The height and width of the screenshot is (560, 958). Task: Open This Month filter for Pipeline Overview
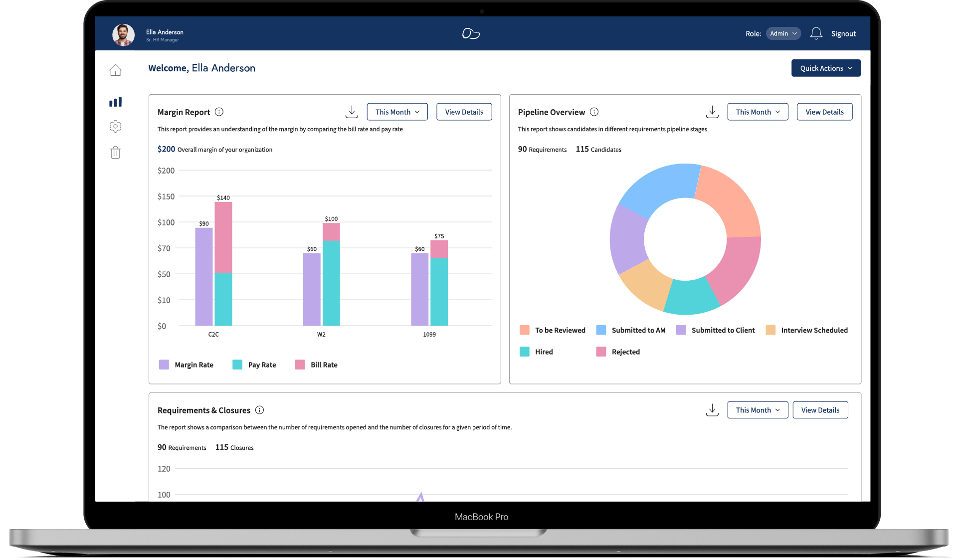tap(757, 112)
